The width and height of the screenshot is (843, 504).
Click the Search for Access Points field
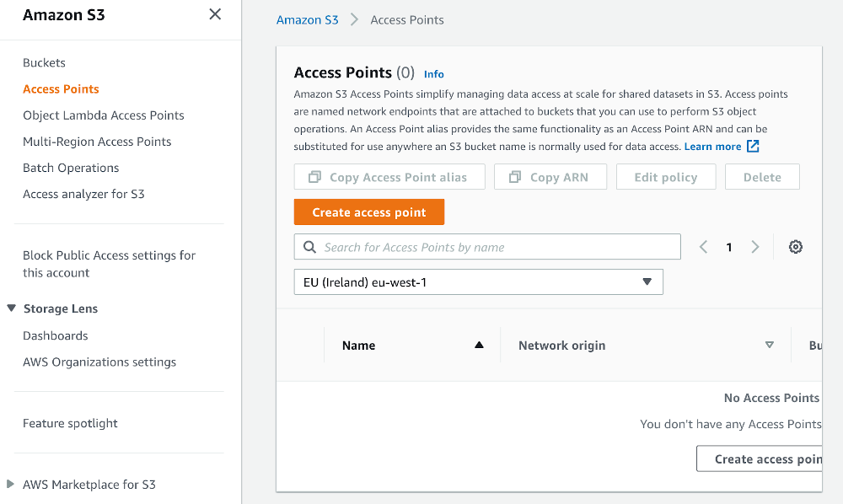pos(497,247)
